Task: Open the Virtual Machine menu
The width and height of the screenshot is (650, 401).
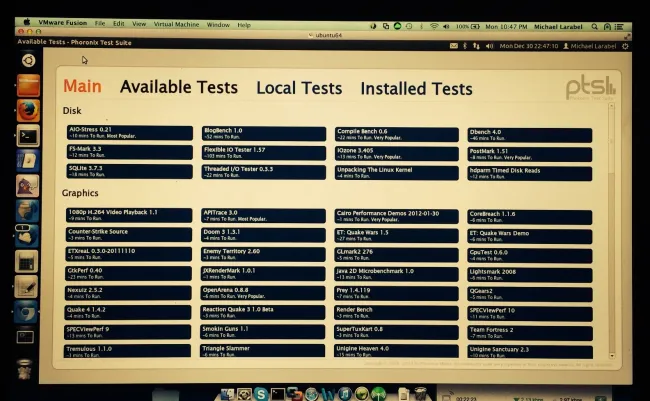Action: 176,24
